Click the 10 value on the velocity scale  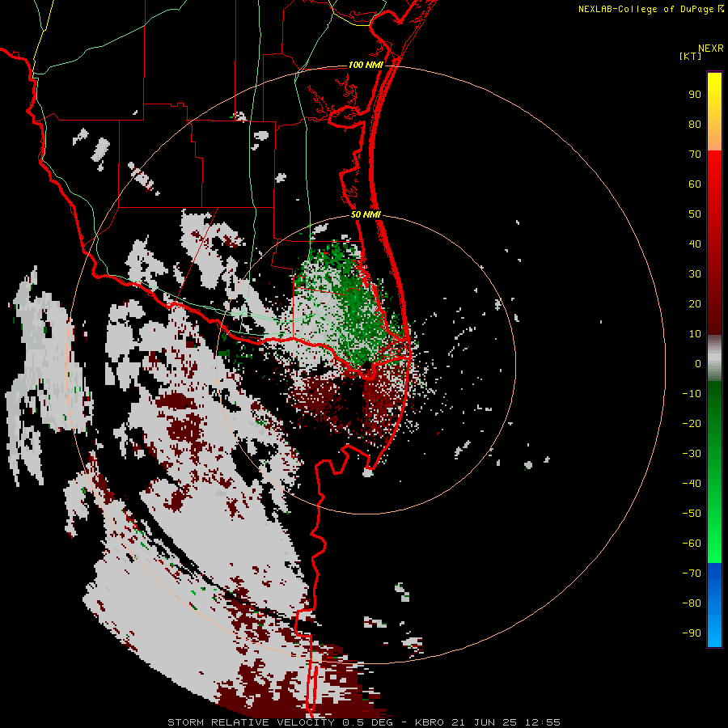(x=695, y=334)
